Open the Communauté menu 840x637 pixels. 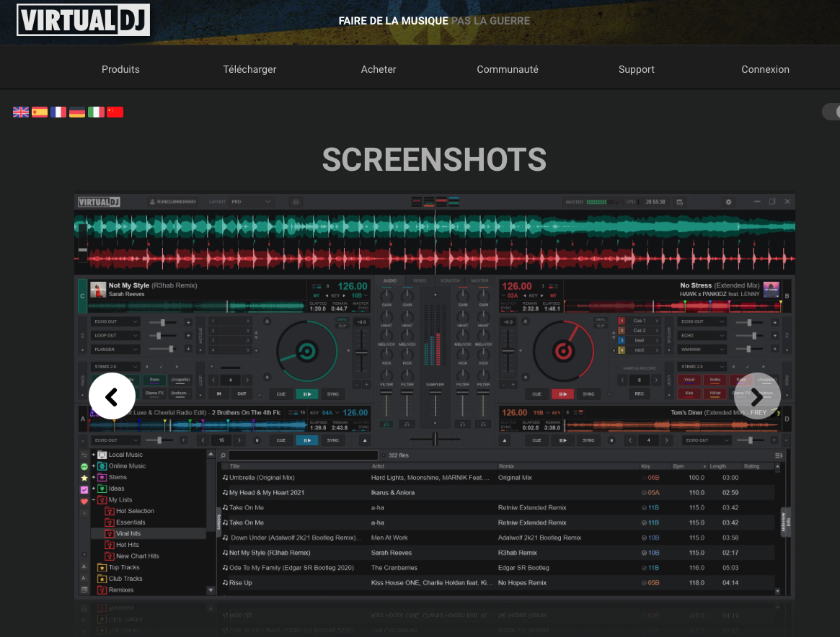tap(508, 69)
